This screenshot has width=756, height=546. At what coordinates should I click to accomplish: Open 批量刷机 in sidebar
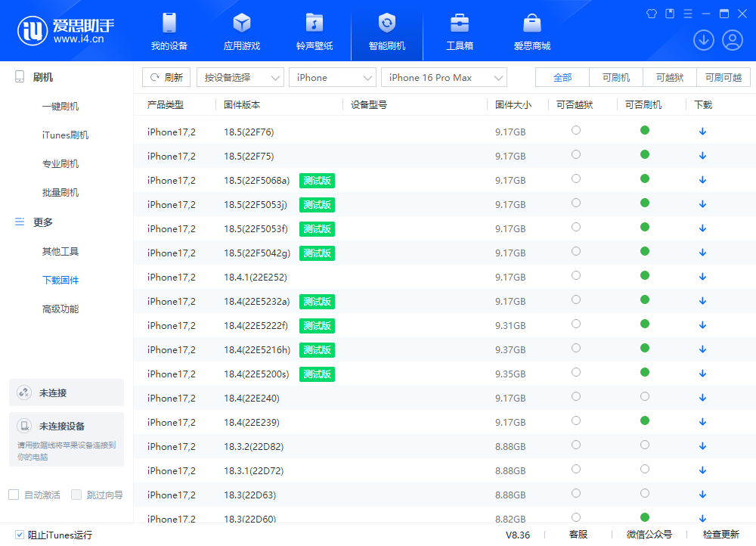pyautogui.click(x=60, y=192)
